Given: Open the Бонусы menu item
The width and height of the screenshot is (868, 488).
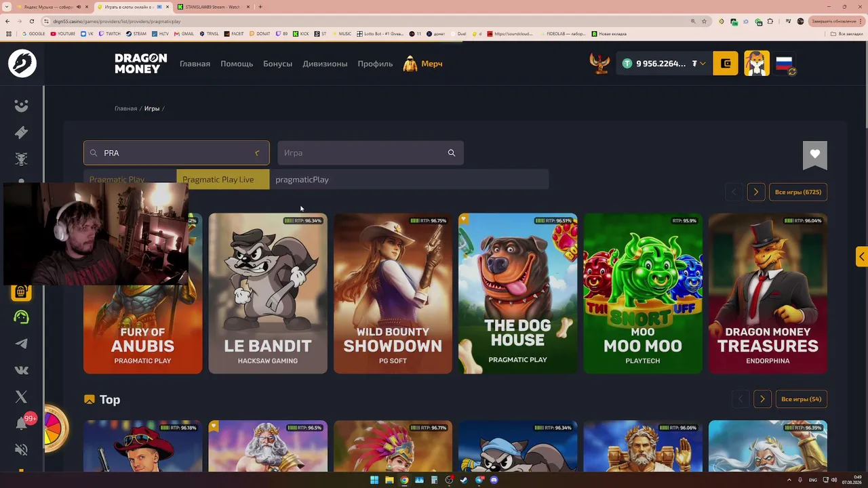Looking at the screenshot, I should (278, 64).
